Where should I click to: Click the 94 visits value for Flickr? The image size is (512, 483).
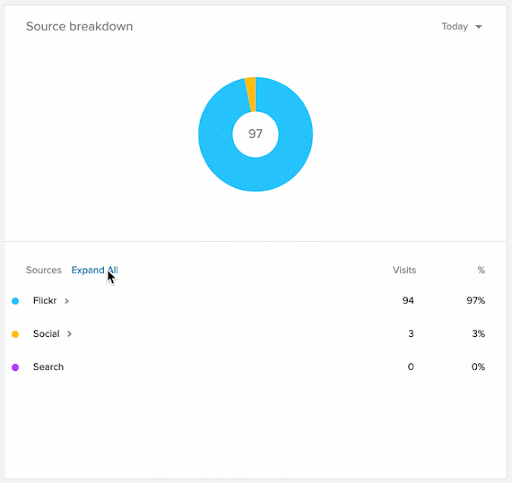click(x=408, y=301)
